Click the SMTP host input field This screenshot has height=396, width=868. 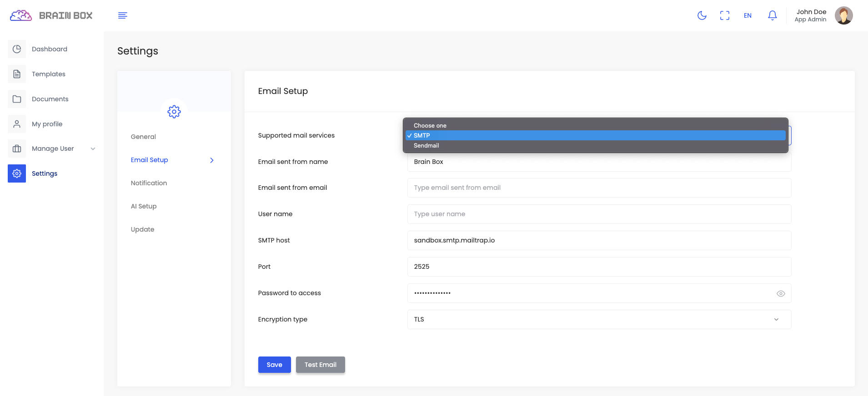[599, 240]
